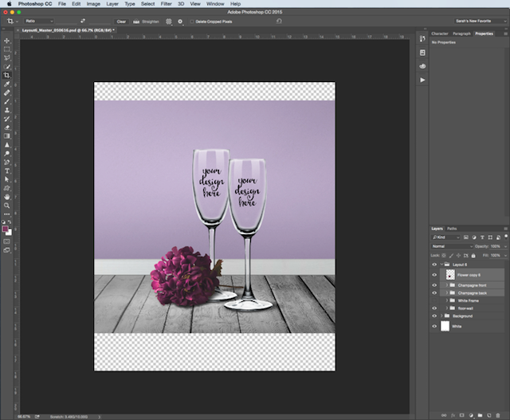Open the Layer menu
Image resolution: width=510 pixels, height=420 pixels.
pos(112,4)
